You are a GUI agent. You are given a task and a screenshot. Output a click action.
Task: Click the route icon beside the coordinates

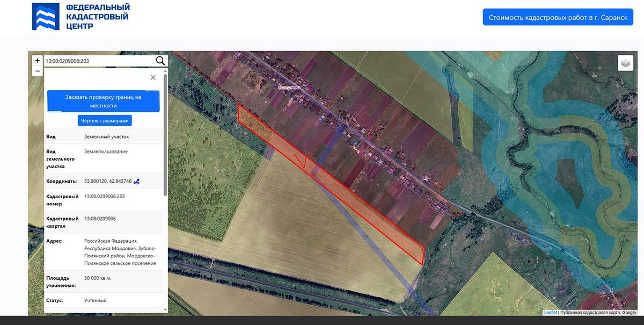[x=137, y=181]
